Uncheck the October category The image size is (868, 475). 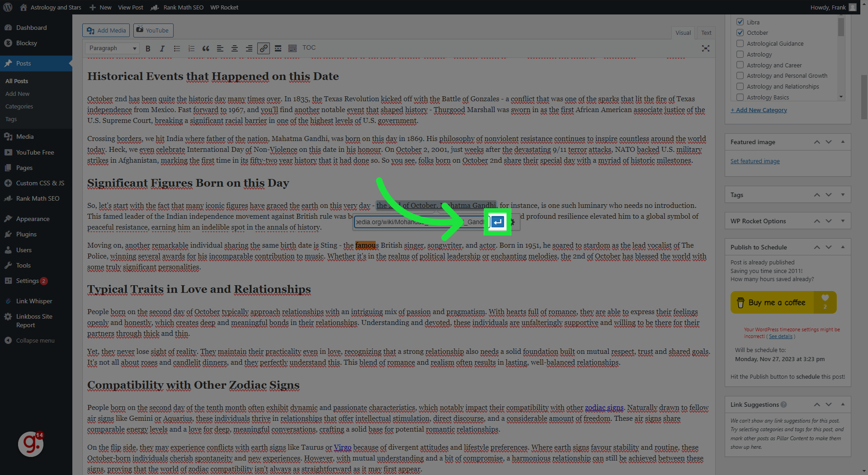(740, 33)
